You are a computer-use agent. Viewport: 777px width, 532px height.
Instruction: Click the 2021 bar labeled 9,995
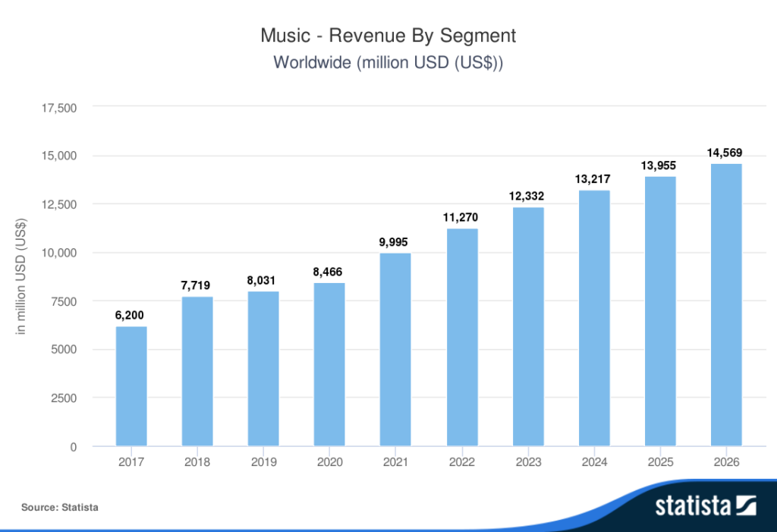coord(395,350)
